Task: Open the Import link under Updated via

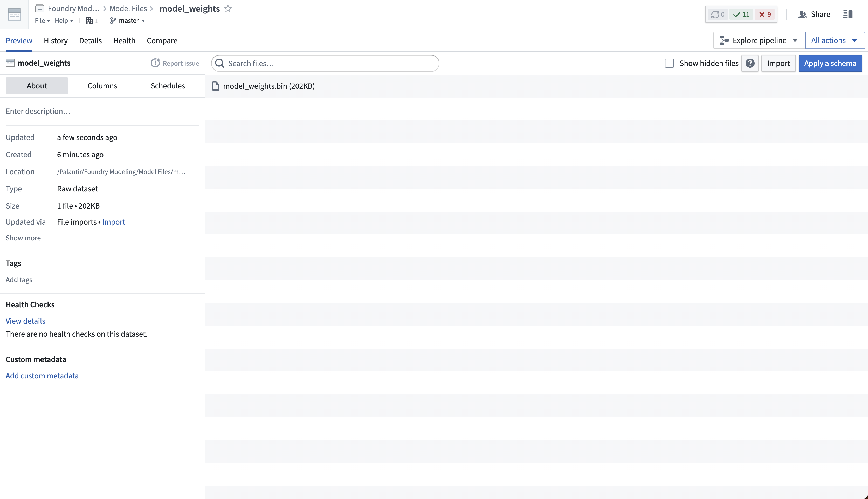Action: (113, 222)
